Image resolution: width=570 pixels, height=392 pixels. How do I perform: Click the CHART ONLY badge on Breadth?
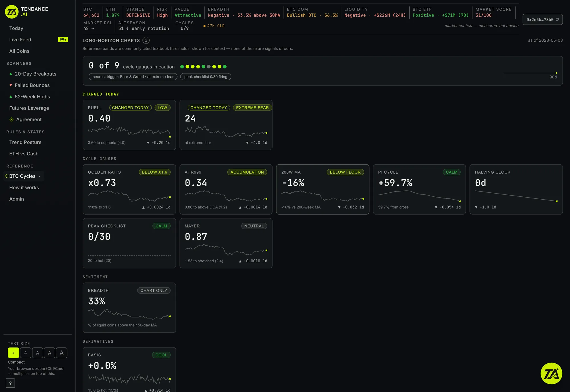pos(154,291)
